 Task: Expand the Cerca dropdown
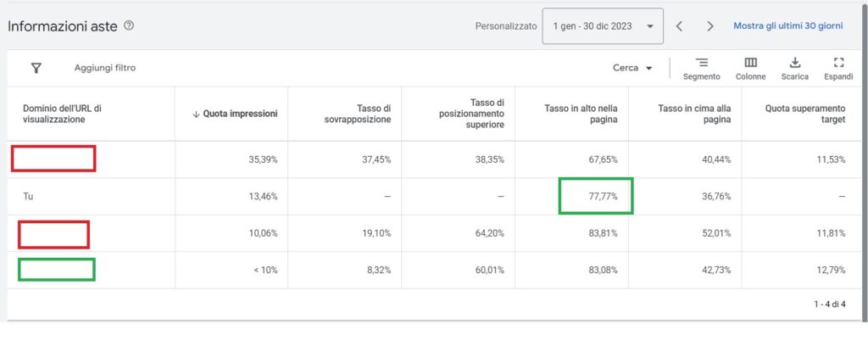[x=632, y=68]
